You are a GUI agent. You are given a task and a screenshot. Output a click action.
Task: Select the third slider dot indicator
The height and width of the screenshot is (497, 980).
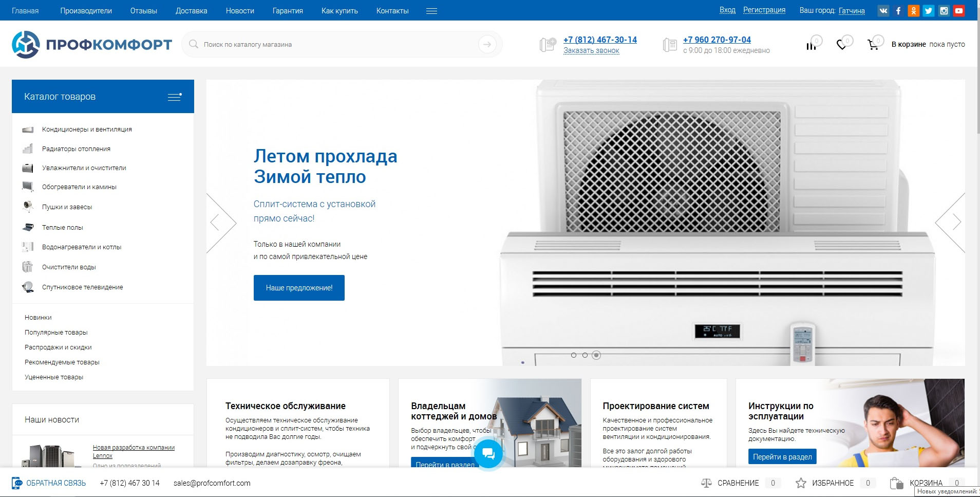click(x=596, y=355)
